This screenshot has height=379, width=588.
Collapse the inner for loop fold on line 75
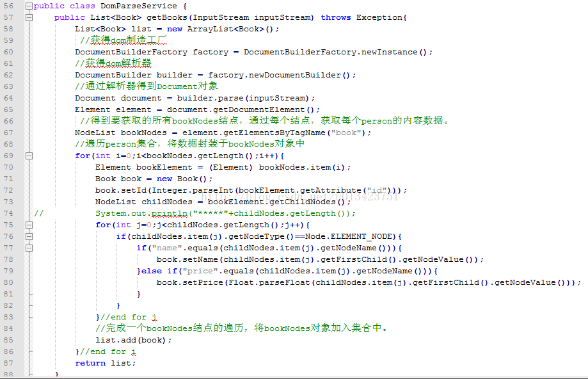[x=29, y=225]
